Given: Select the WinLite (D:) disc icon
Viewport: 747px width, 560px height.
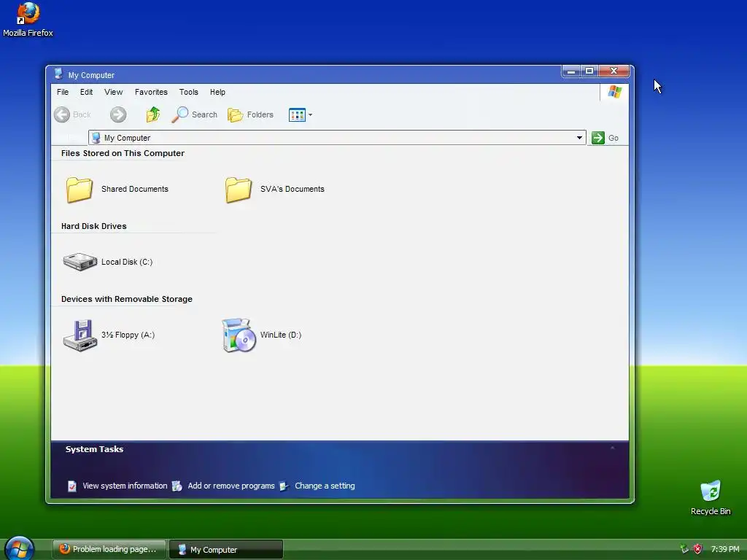Looking at the screenshot, I should click(239, 335).
